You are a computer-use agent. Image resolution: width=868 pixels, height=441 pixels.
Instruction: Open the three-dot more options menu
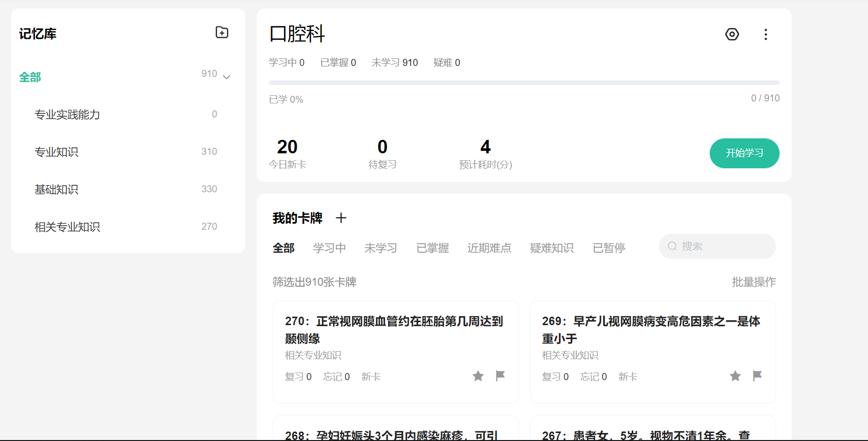[x=766, y=34]
